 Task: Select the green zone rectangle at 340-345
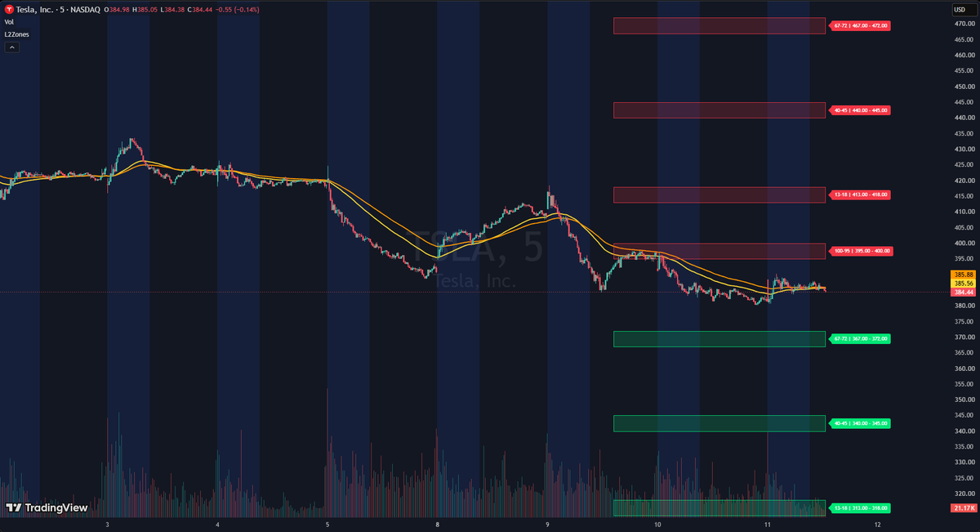[719, 423]
